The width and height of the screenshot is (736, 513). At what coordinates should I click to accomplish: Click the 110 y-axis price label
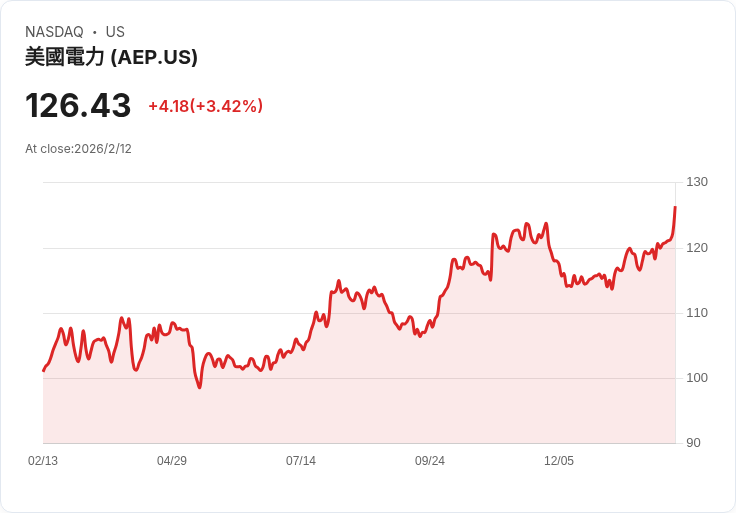(697, 313)
